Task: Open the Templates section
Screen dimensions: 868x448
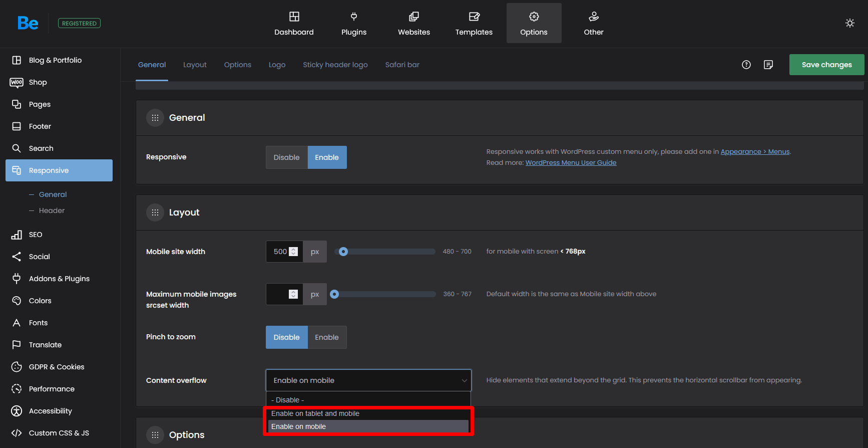Action: [x=474, y=23]
